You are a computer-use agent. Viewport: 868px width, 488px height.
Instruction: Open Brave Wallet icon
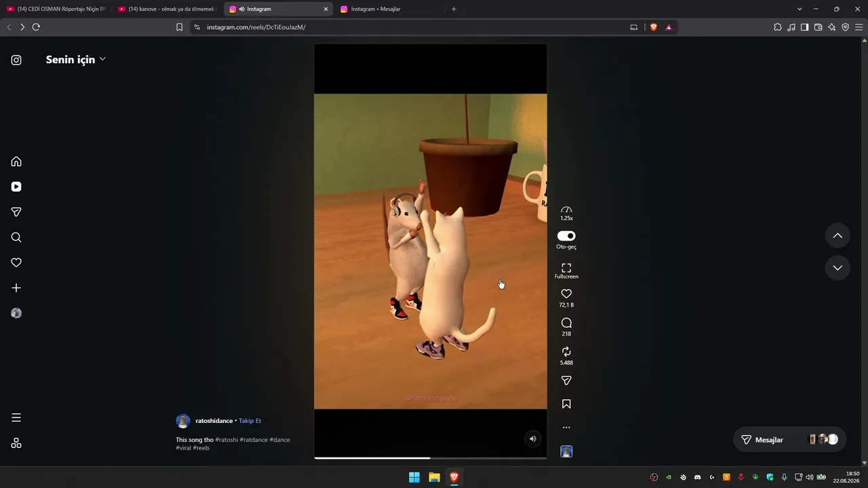pos(818,27)
